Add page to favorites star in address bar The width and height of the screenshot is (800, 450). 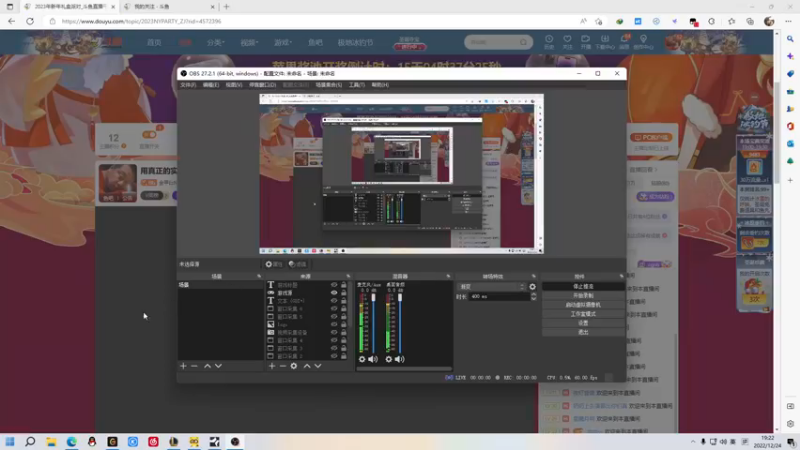[x=598, y=21]
